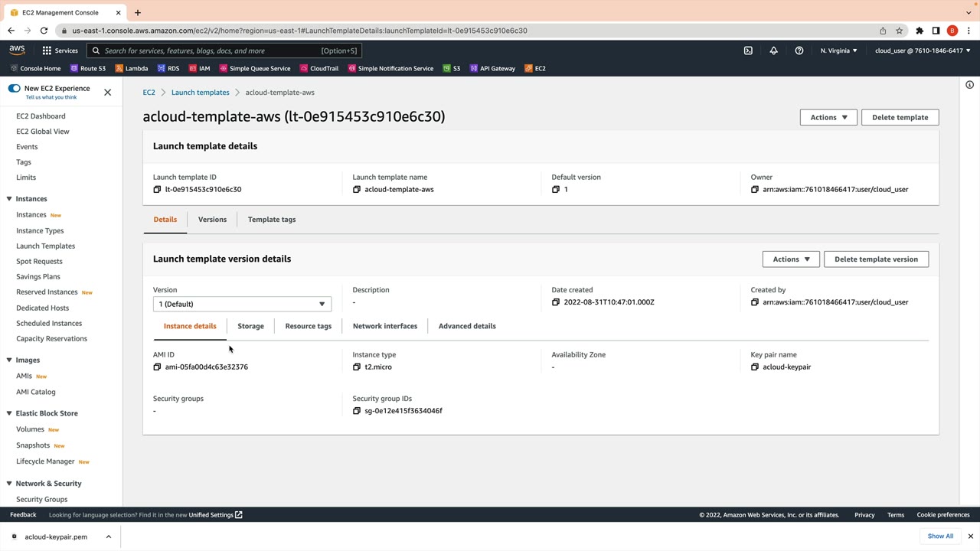
Task: Copy the key pair name acloud-keypair
Action: point(755,367)
